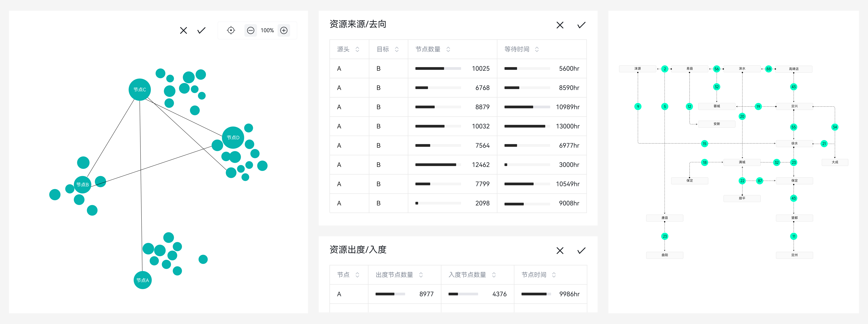Select 节点C in the graph
Image resolution: width=868 pixels, height=324 pixels.
point(140,90)
